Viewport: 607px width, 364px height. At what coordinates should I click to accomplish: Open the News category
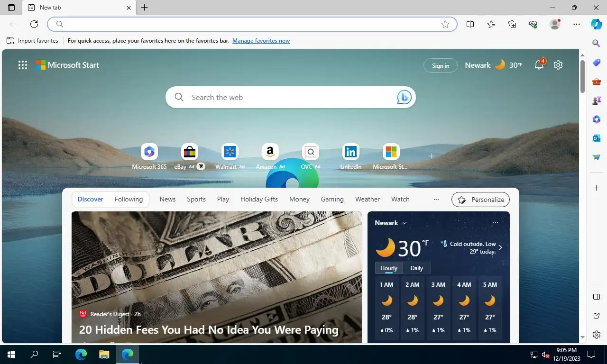167,199
